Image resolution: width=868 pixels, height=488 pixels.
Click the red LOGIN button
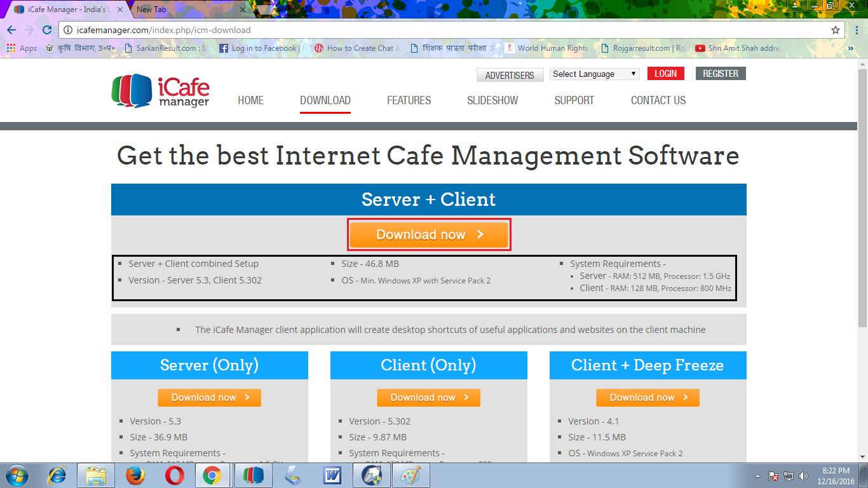[x=666, y=74]
